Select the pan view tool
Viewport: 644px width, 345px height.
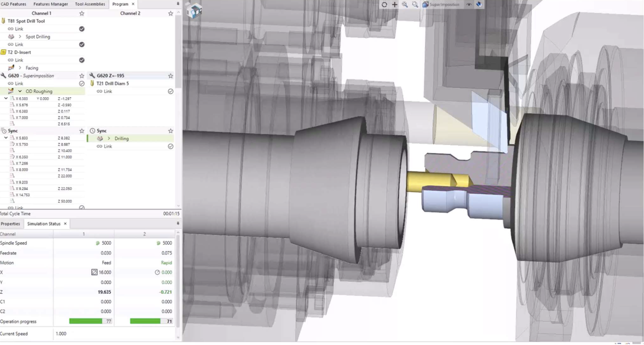click(395, 5)
